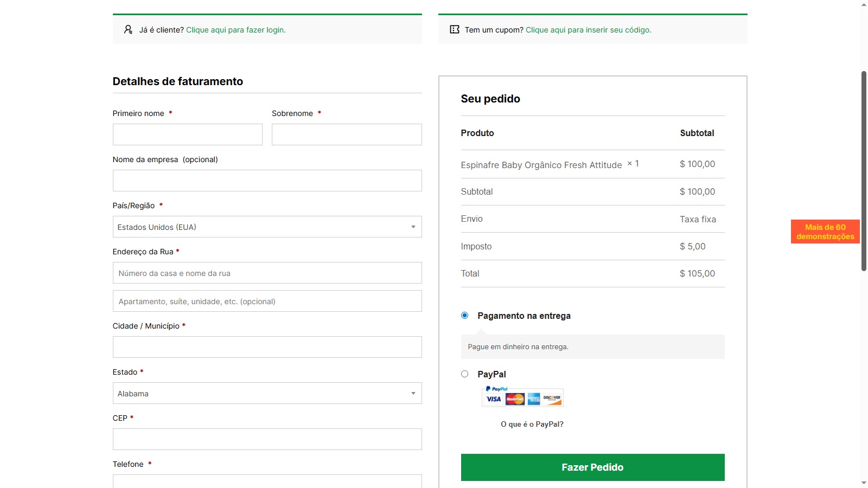Focus the Primeiro nome input field
Screen dimensions: 868x488
pos(187,134)
